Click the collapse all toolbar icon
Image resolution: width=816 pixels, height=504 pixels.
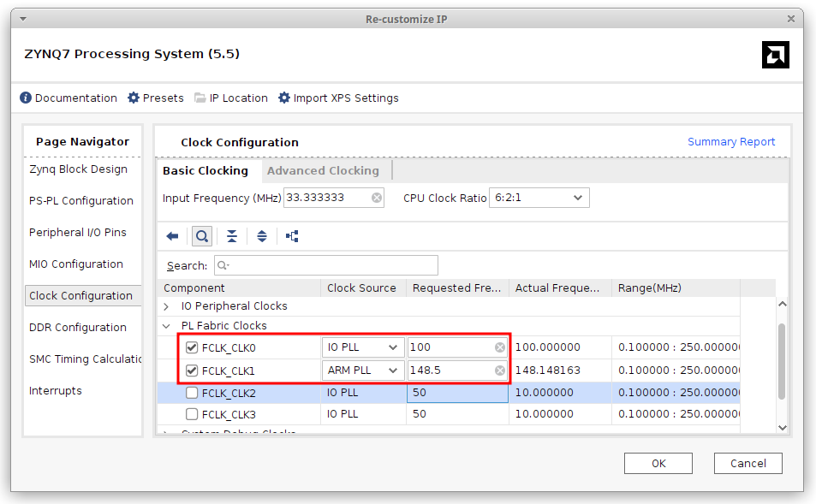tap(231, 236)
